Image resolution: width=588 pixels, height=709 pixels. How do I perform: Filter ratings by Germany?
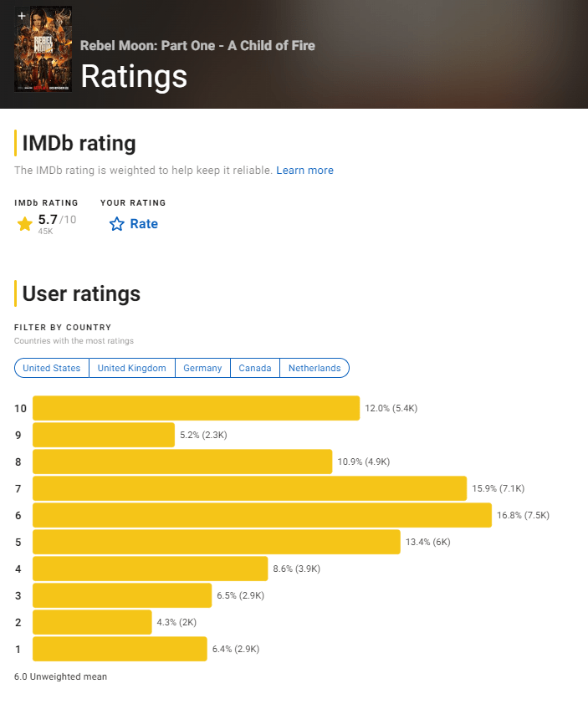pos(202,368)
